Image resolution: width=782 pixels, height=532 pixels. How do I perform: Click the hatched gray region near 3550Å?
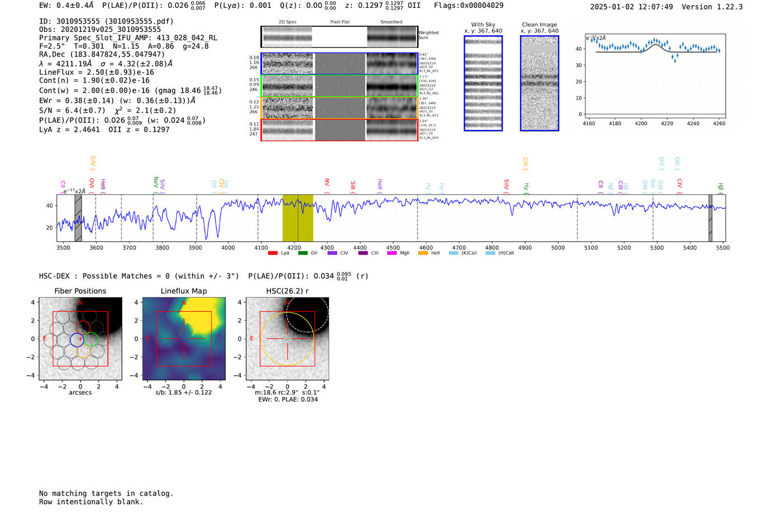pyautogui.click(x=78, y=218)
